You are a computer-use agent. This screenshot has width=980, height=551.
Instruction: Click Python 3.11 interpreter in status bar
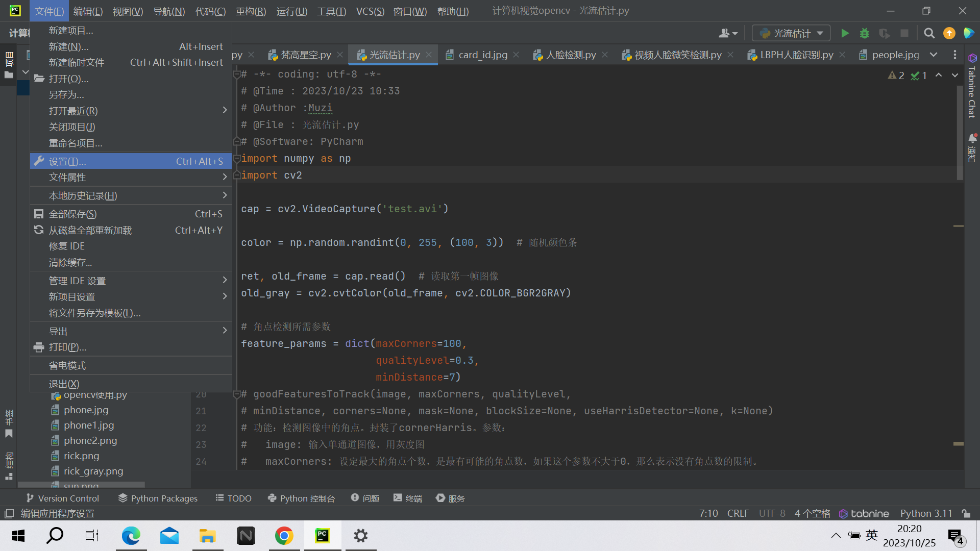point(926,513)
